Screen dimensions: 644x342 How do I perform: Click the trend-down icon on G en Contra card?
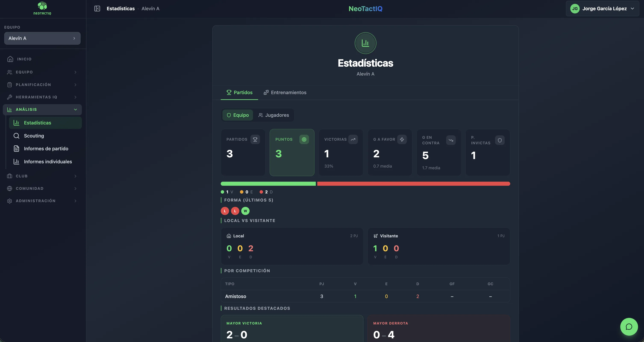click(x=451, y=140)
